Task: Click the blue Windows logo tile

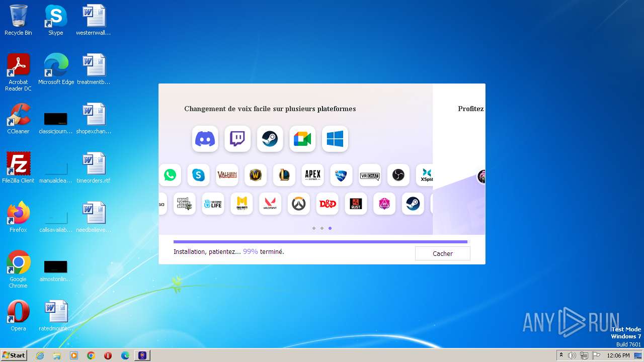Action: (x=335, y=139)
